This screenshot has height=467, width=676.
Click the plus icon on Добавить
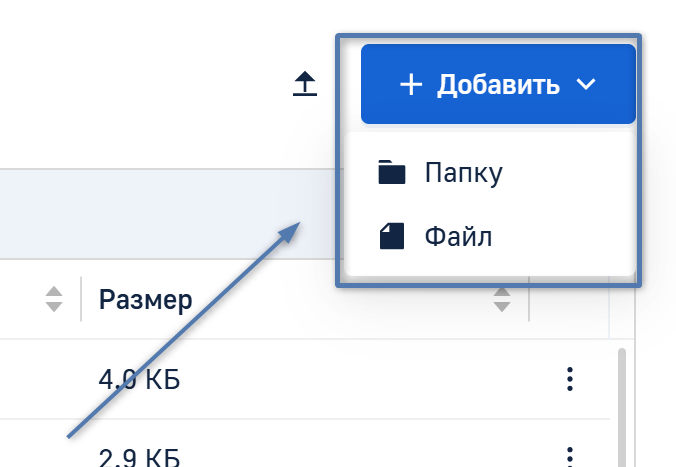click(x=411, y=85)
